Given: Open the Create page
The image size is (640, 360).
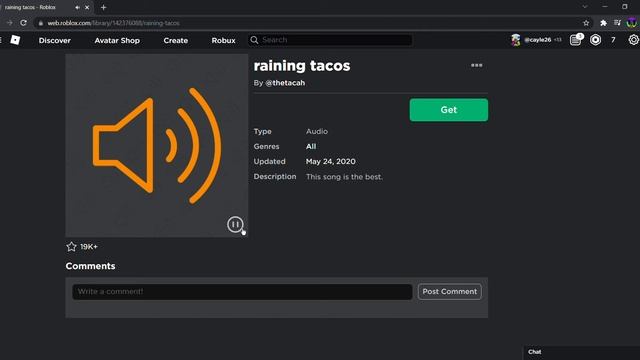Looking at the screenshot, I should click(176, 40).
